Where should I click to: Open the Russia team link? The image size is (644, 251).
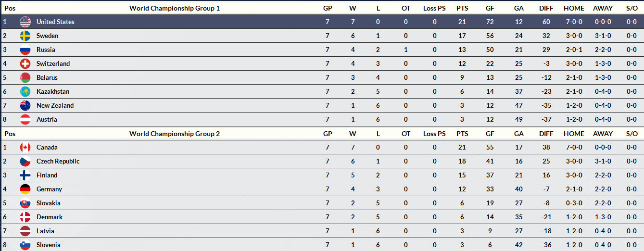click(x=46, y=50)
